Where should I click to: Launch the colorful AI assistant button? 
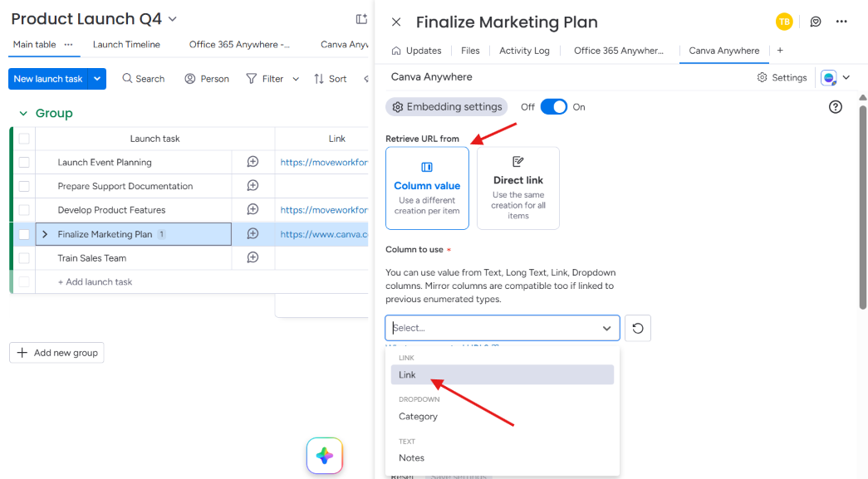pyautogui.click(x=325, y=456)
